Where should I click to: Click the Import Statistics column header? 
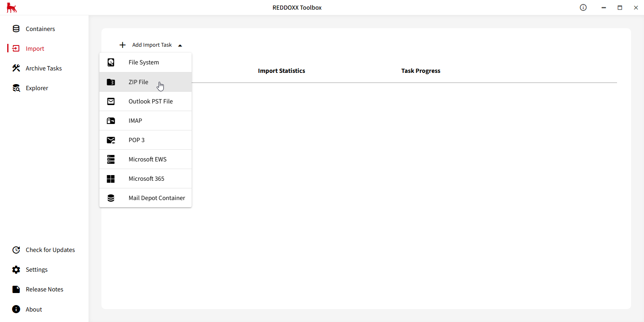coord(281,71)
